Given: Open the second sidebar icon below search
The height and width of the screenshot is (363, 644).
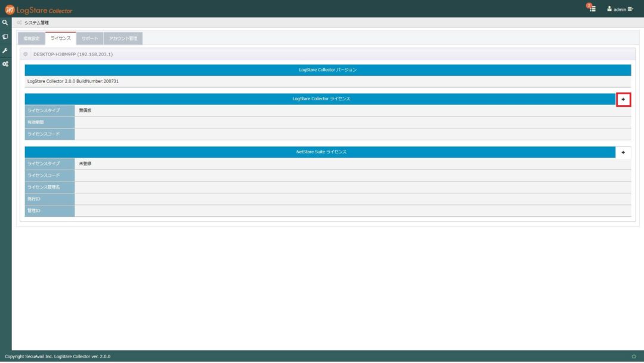Looking at the screenshot, I should (x=5, y=36).
